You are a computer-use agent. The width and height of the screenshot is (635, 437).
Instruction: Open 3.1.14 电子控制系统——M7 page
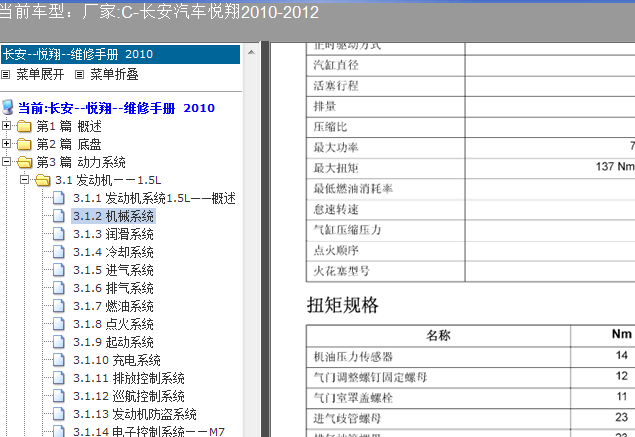149,431
